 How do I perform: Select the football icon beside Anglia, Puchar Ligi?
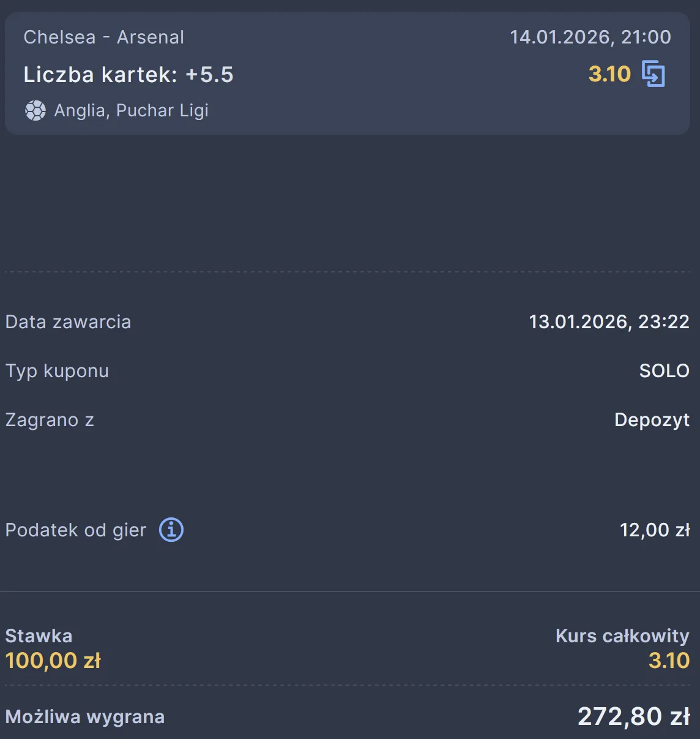click(x=36, y=110)
